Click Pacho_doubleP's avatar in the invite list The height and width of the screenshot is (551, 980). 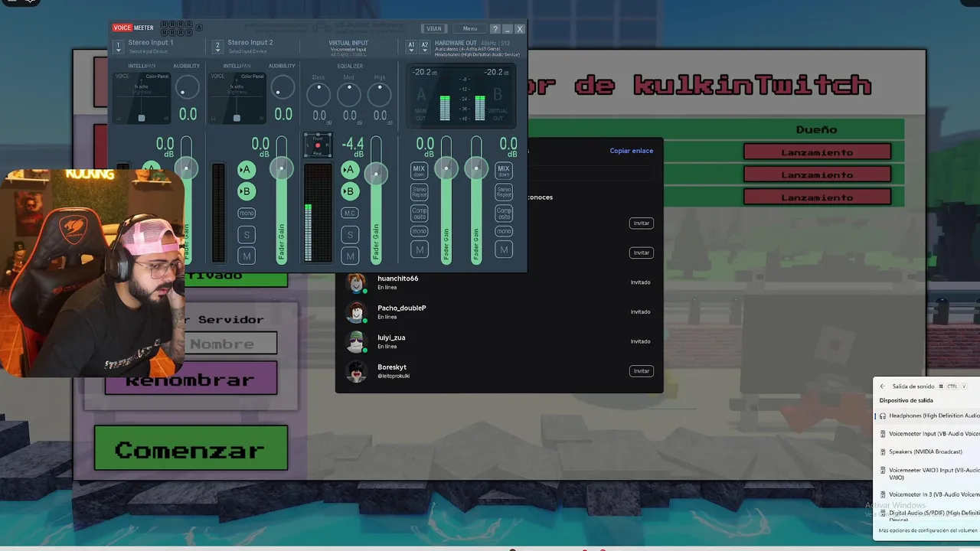tap(356, 312)
